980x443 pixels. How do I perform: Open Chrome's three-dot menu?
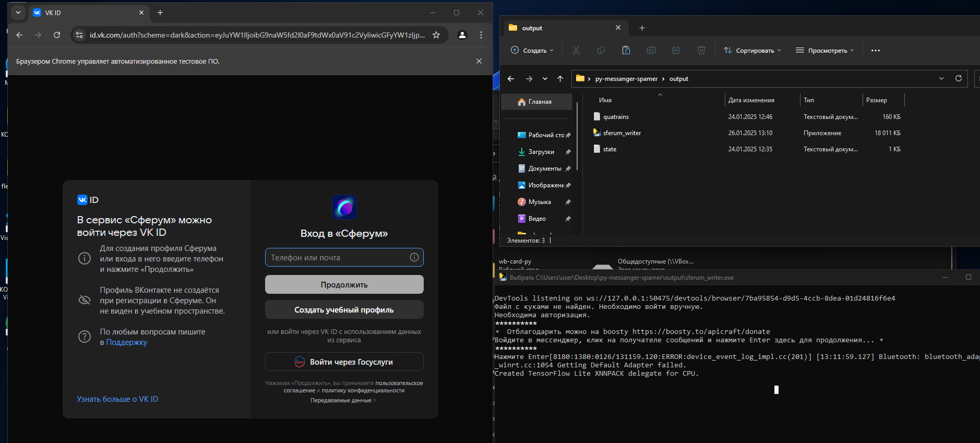[481, 35]
